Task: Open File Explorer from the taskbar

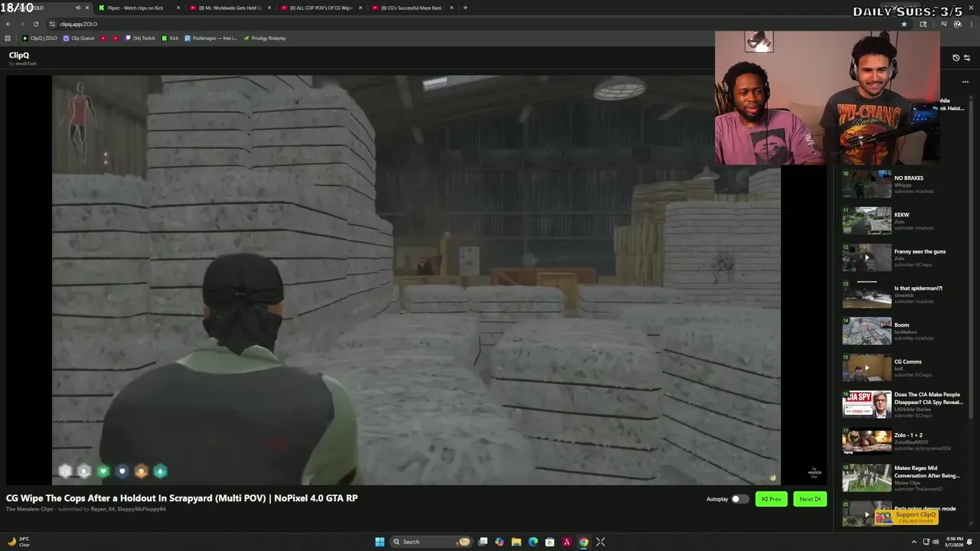Action: point(516,542)
